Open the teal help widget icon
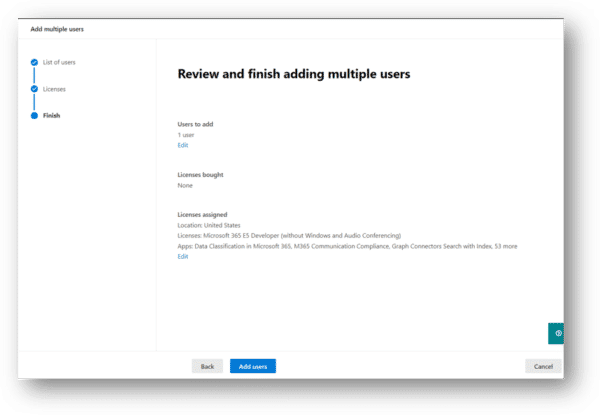The image size is (600, 415). click(x=557, y=333)
